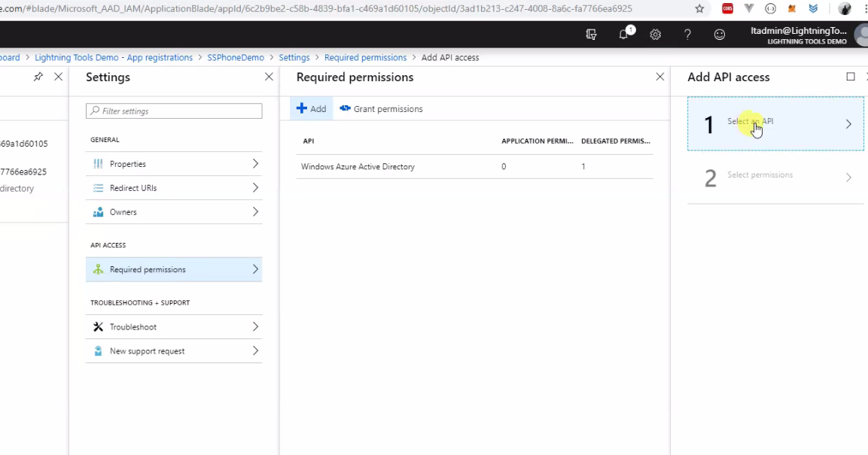The width and height of the screenshot is (868, 455).
Task: Open Troubleshoot in Settings
Action: tap(174, 326)
